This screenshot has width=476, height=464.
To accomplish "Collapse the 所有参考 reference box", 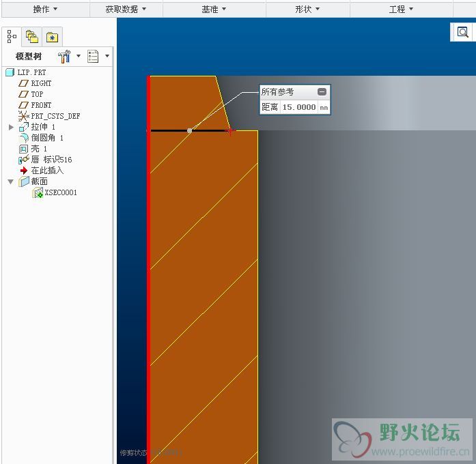I will 322,91.
